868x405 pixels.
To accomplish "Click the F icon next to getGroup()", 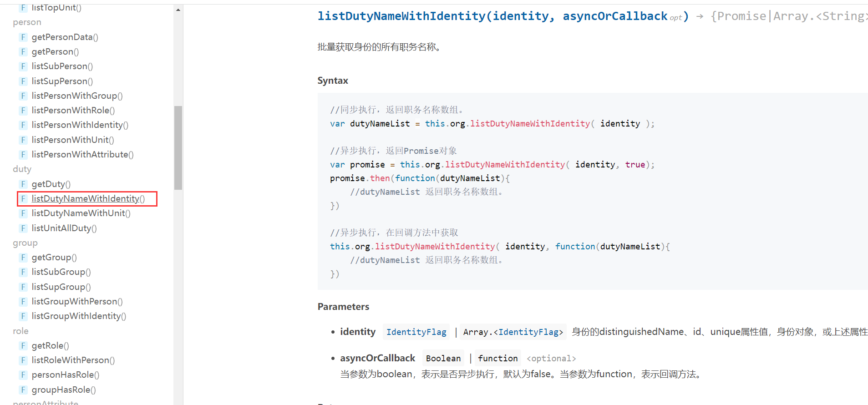I will [23, 257].
